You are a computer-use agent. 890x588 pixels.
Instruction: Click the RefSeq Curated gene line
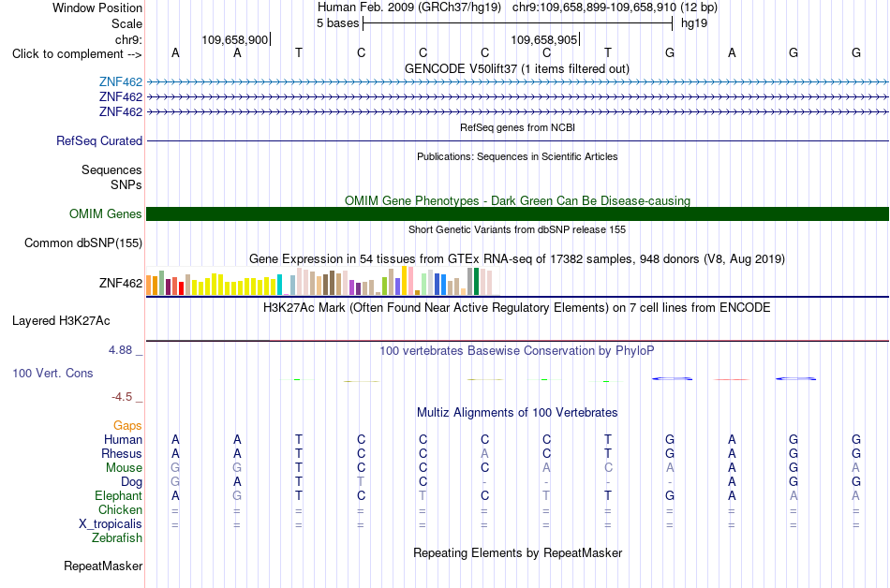coord(517,140)
